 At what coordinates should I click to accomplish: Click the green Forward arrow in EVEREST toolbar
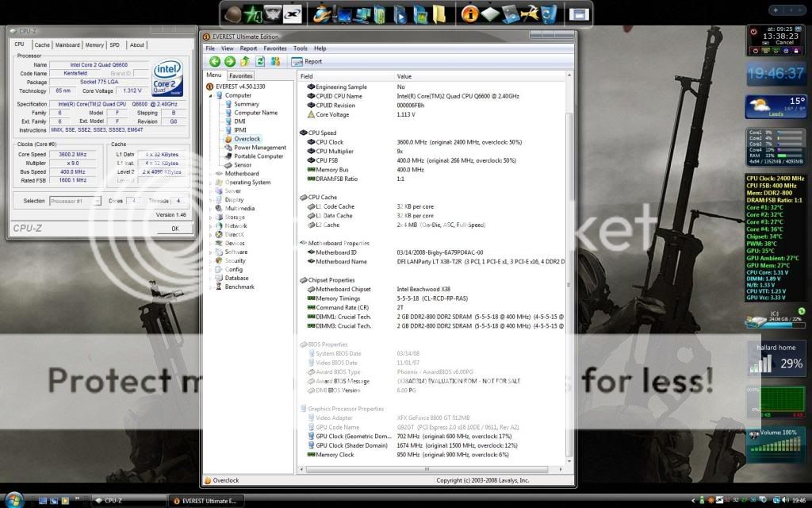[230, 62]
